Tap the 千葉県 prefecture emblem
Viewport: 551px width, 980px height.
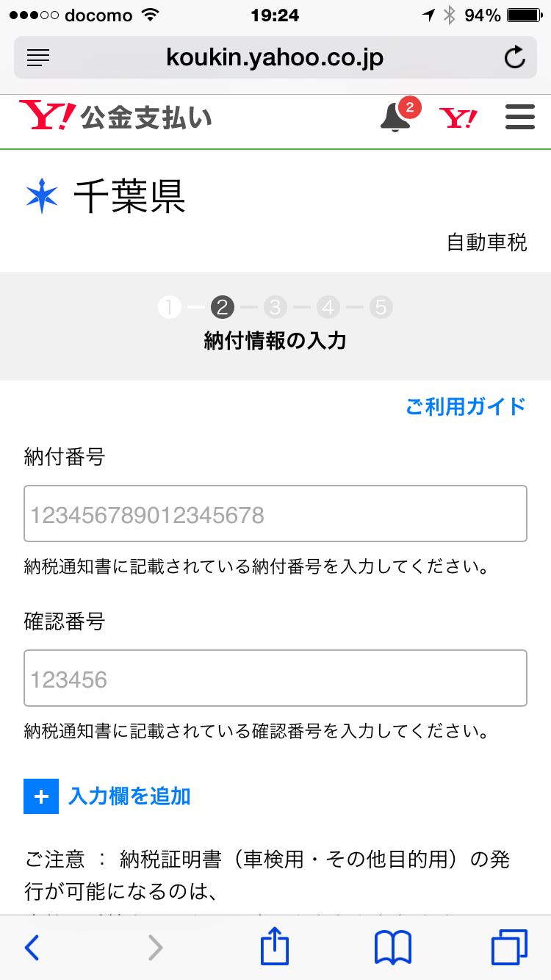(x=42, y=196)
